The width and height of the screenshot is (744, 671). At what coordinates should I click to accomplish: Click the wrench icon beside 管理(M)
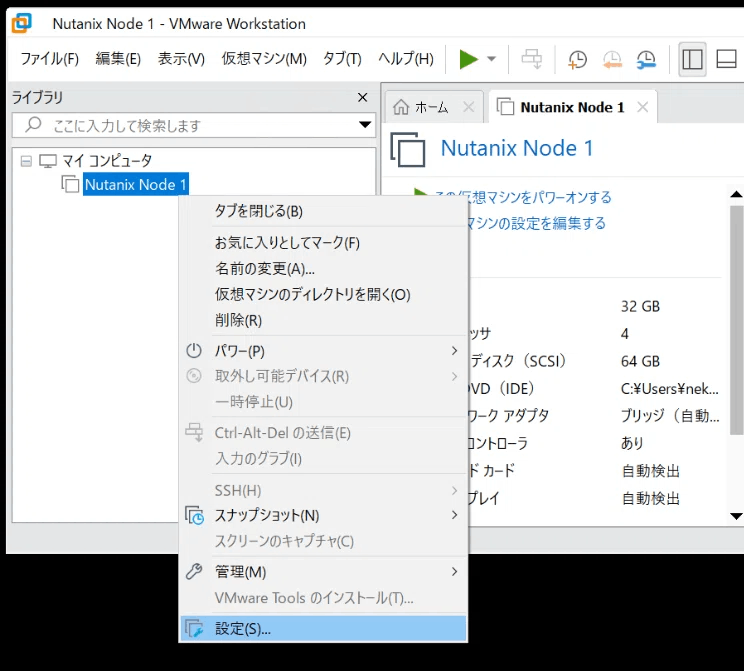pos(194,571)
